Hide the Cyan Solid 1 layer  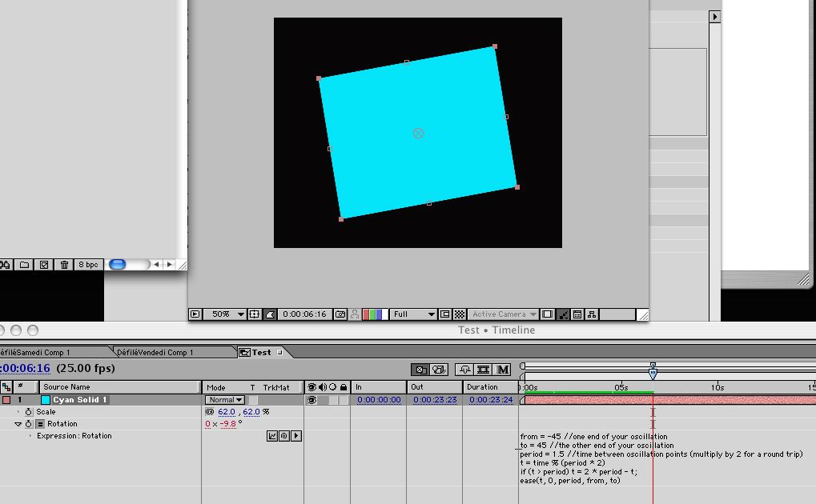(312, 400)
